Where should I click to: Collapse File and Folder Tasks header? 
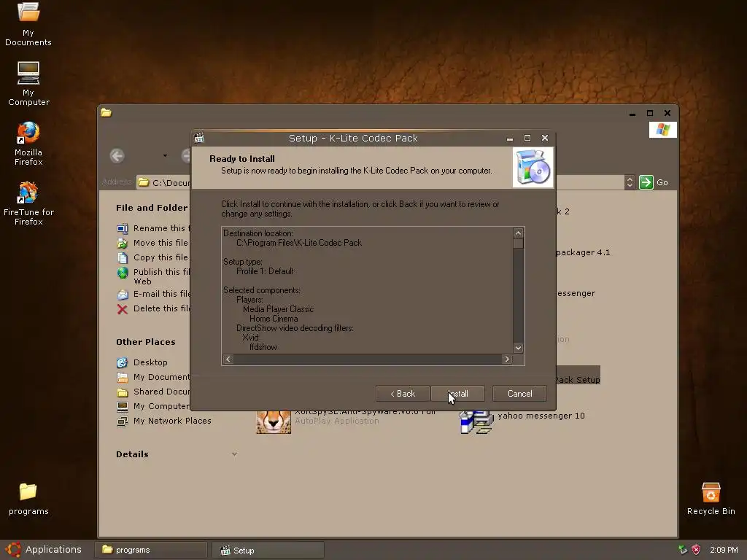click(x=152, y=208)
